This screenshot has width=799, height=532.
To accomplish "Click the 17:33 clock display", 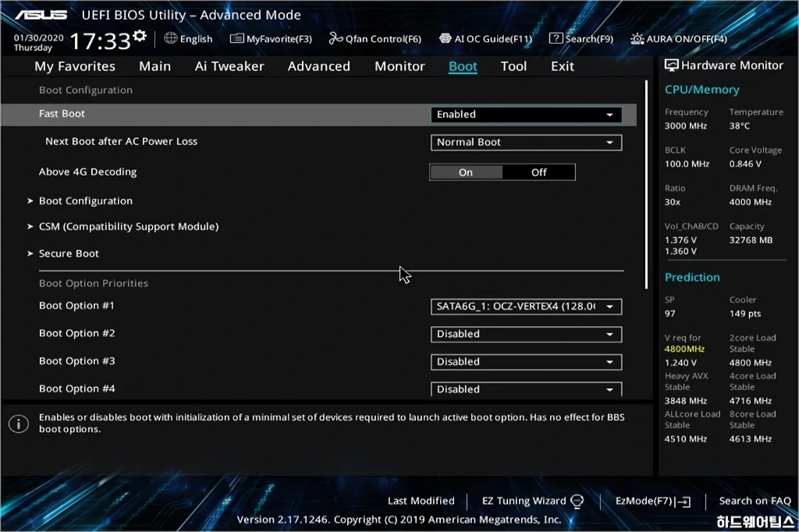I will pyautogui.click(x=101, y=41).
